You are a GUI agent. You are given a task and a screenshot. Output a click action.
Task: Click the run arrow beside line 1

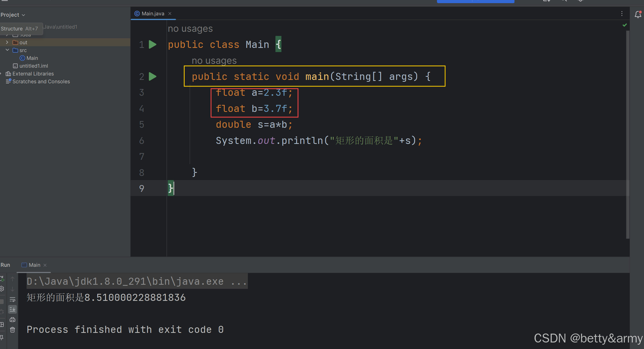pyautogui.click(x=153, y=44)
